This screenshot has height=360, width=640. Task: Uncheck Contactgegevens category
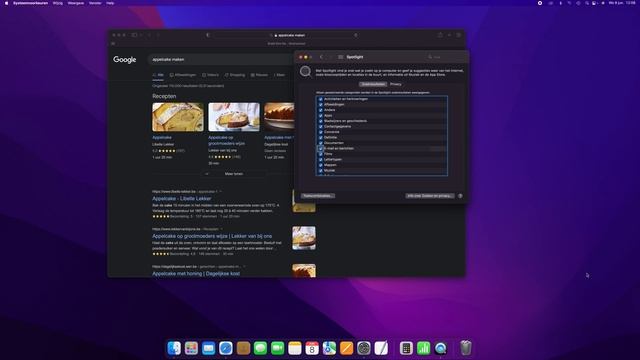point(320,127)
